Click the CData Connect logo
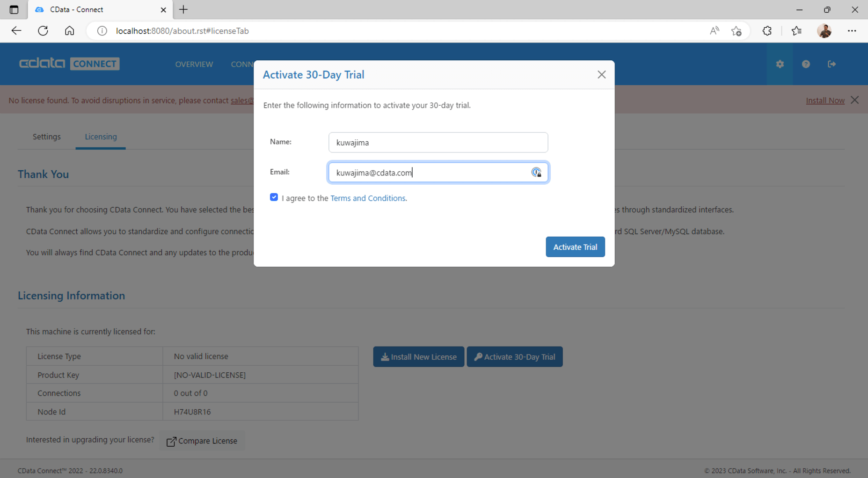The width and height of the screenshot is (868, 478). (69, 64)
